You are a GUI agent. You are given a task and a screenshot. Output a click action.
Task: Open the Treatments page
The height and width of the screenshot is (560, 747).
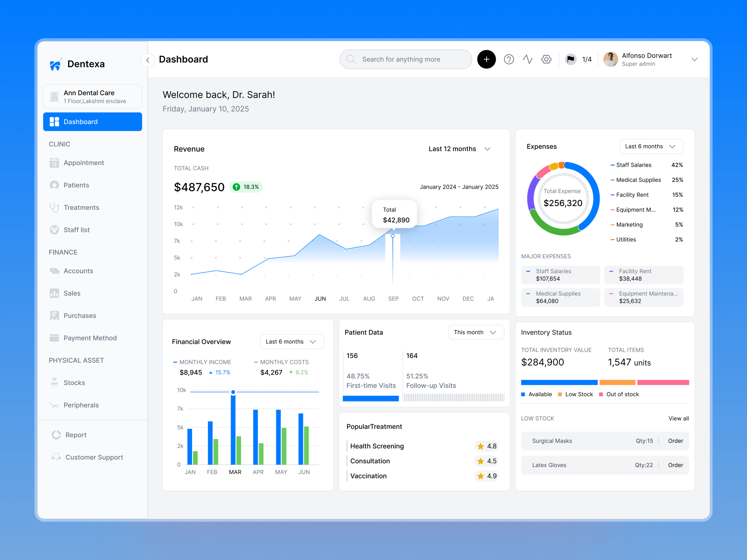(x=81, y=207)
